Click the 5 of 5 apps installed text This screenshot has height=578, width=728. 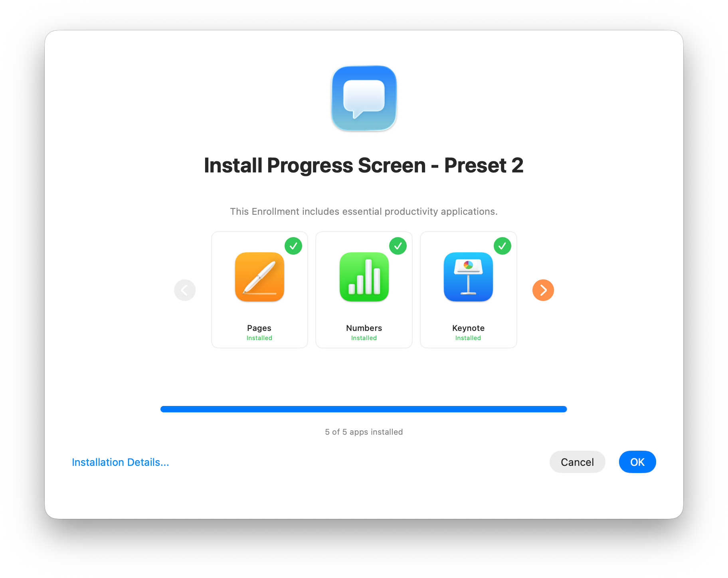(364, 432)
